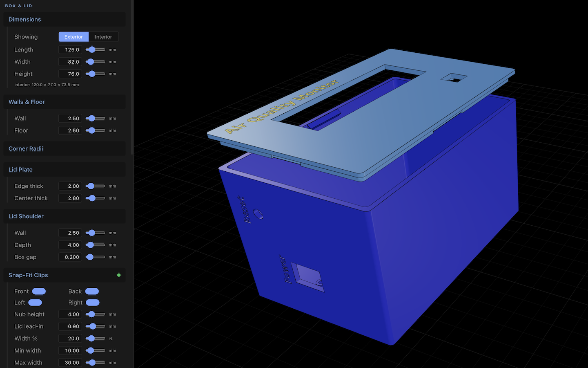Click the Nub height slider
Image resolution: width=588 pixels, height=368 pixels.
click(96, 314)
